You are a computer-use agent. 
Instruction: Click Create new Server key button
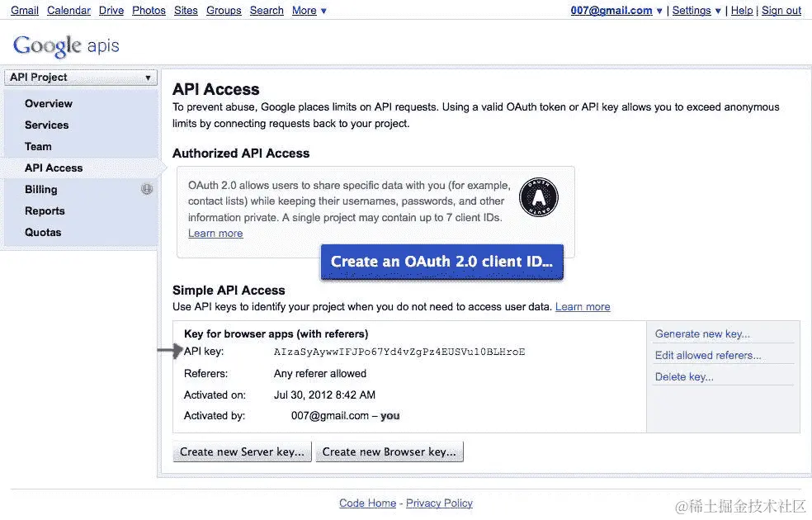point(242,451)
